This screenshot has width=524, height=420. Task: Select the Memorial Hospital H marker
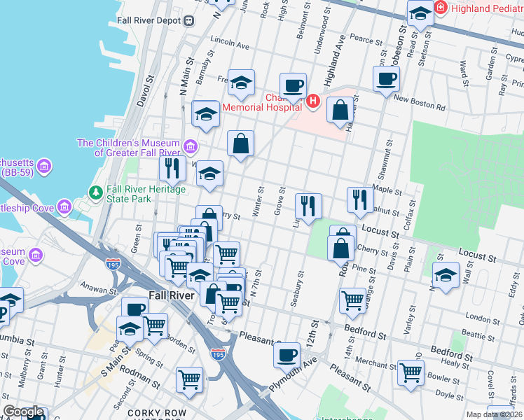pyautogui.click(x=313, y=101)
